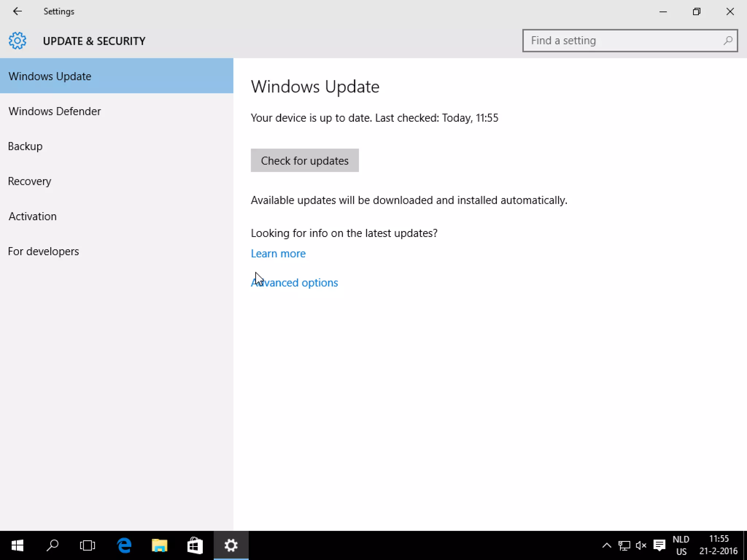
Task: Click the back arrow in Settings
Action: click(x=17, y=11)
